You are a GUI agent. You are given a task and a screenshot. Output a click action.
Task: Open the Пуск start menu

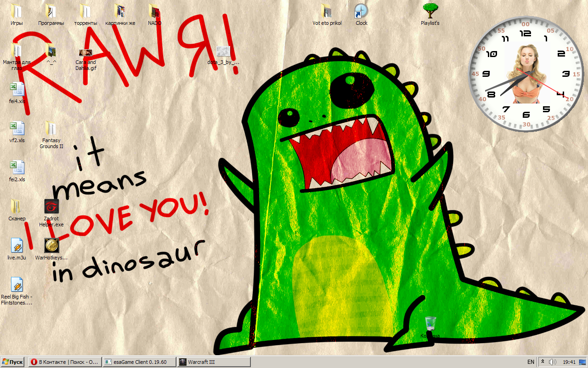[x=13, y=362]
